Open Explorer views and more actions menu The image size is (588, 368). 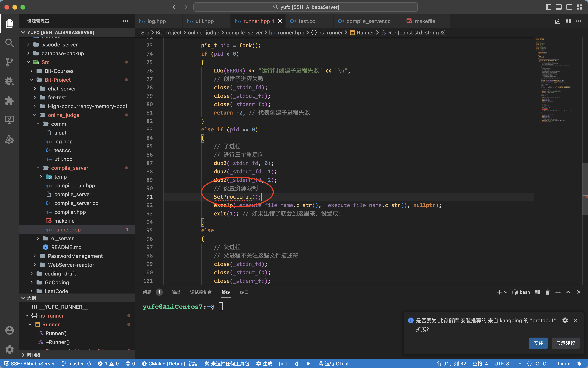pos(125,21)
